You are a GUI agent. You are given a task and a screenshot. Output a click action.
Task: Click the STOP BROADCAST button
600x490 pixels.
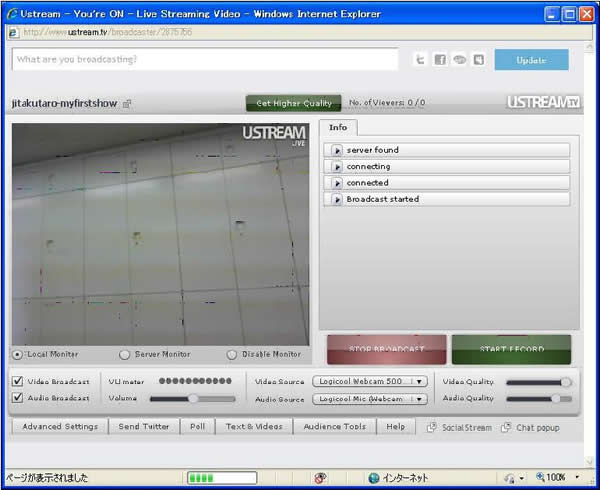[386, 350]
